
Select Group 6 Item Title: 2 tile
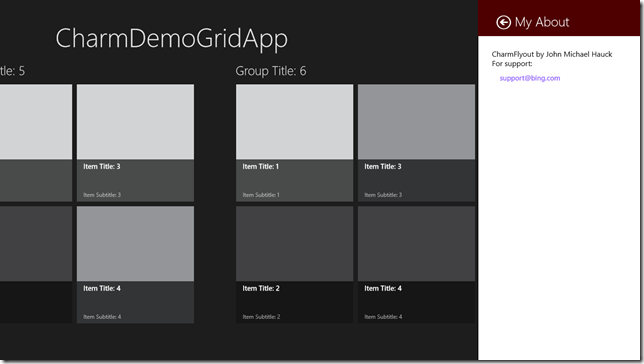click(294, 265)
